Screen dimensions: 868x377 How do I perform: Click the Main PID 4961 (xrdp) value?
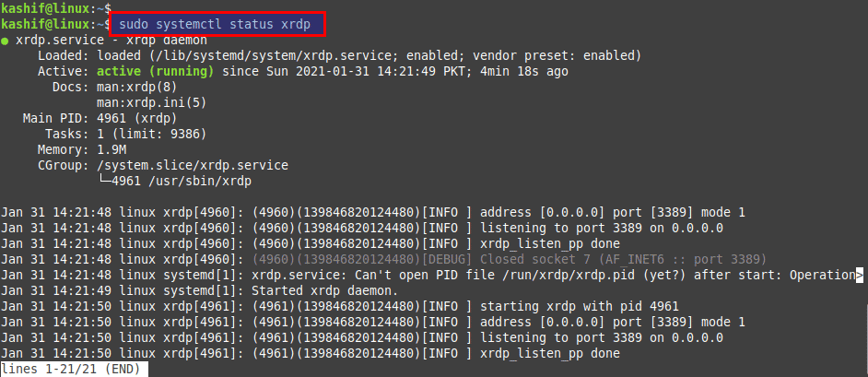point(136,118)
